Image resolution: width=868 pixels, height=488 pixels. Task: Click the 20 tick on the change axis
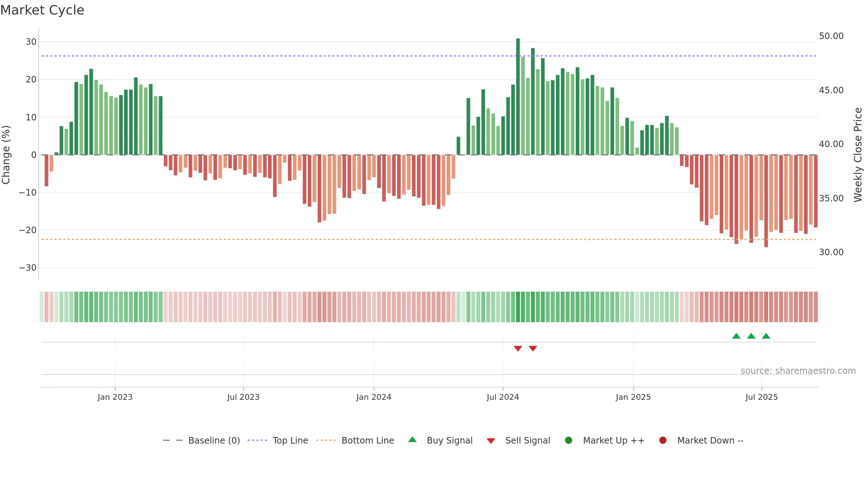[x=31, y=80]
